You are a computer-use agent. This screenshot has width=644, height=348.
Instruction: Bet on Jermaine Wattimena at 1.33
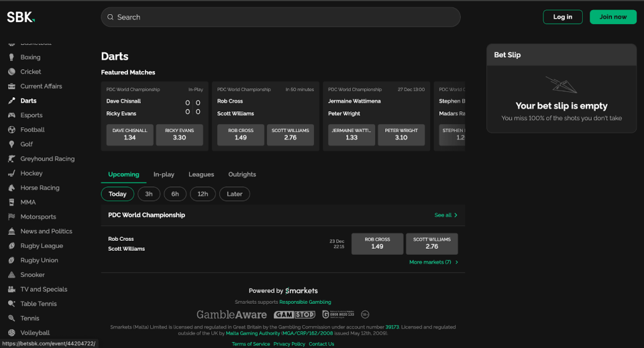[352, 135]
